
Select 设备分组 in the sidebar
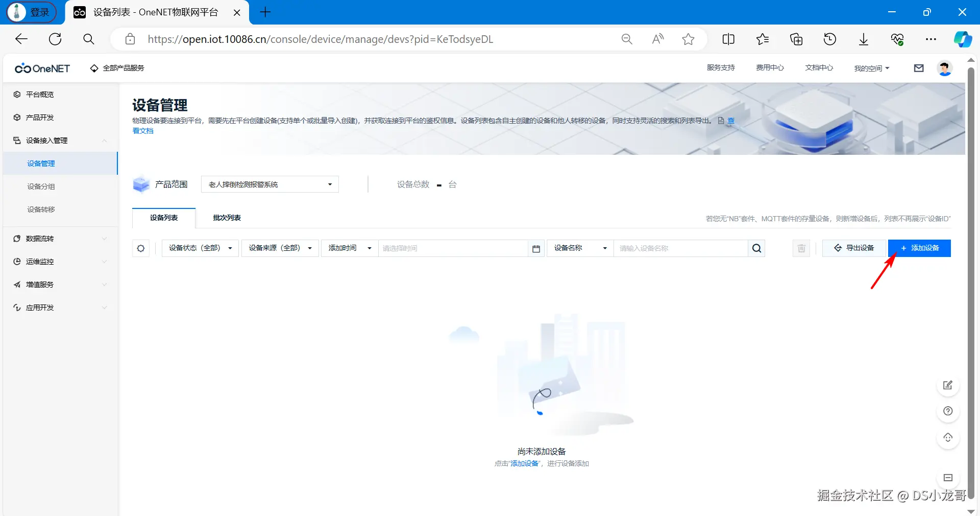[x=60, y=186]
